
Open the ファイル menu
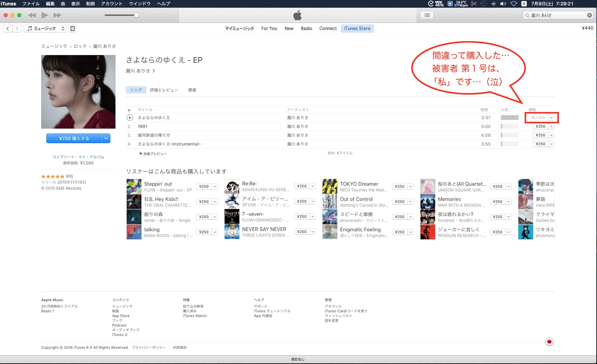pyautogui.click(x=31, y=4)
